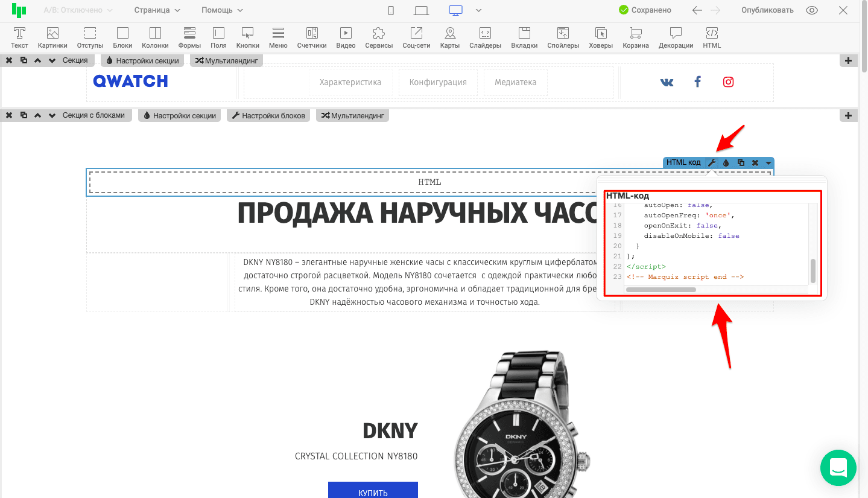The image size is (868, 498).
Task: Click Опубликовать to publish the page
Action: 767,10
